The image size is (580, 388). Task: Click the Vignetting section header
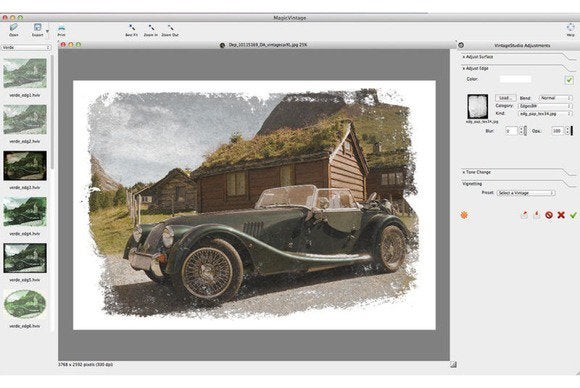pos(472,183)
